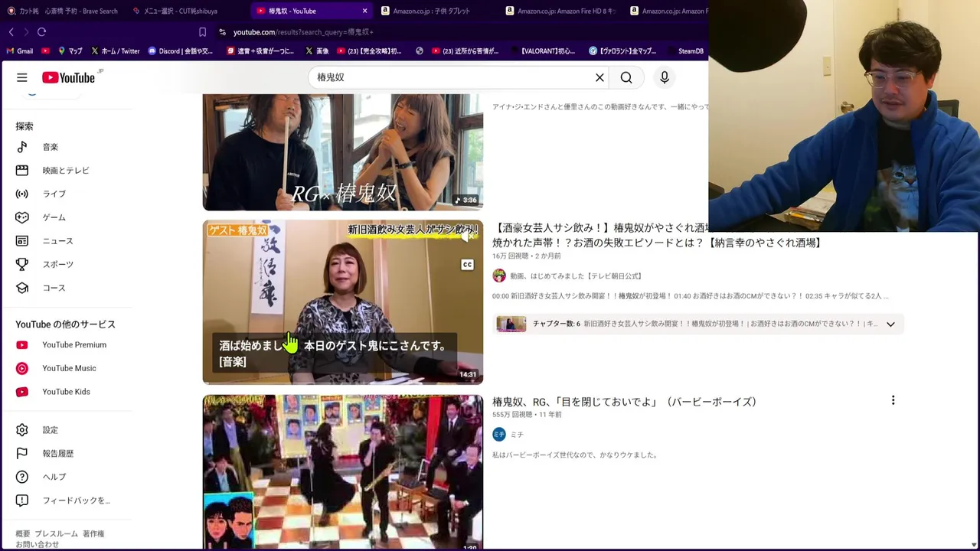Click the 著作権 footer link
980x551 pixels.
[93, 533]
